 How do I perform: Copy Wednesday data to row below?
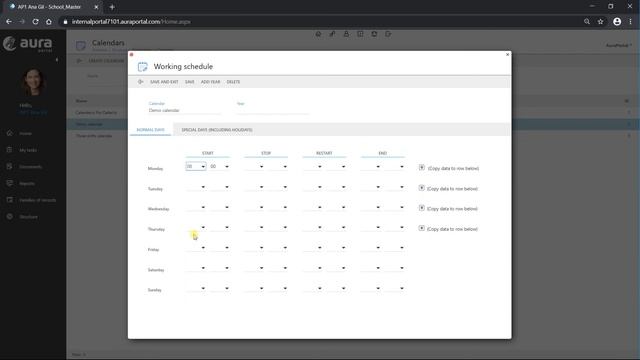[x=422, y=208]
